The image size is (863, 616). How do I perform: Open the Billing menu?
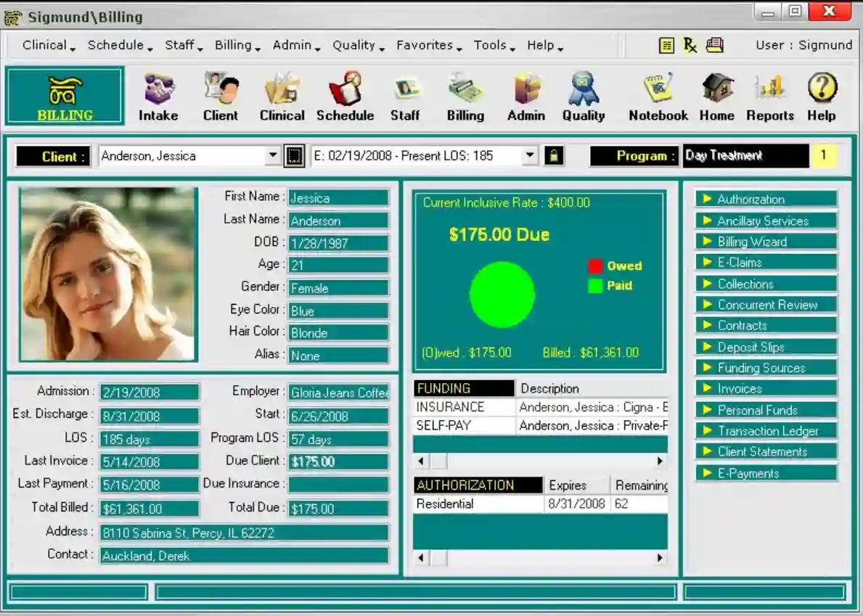coord(237,46)
